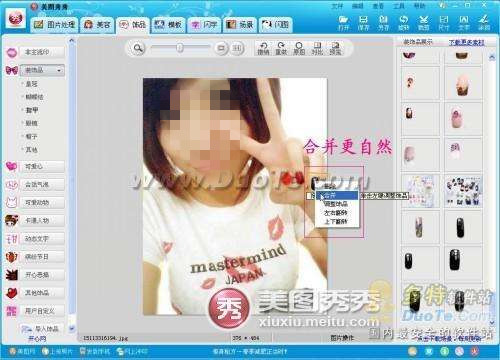Toggle the 1:1 actual size button
This screenshot has height=360, width=500.
coord(236,48)
